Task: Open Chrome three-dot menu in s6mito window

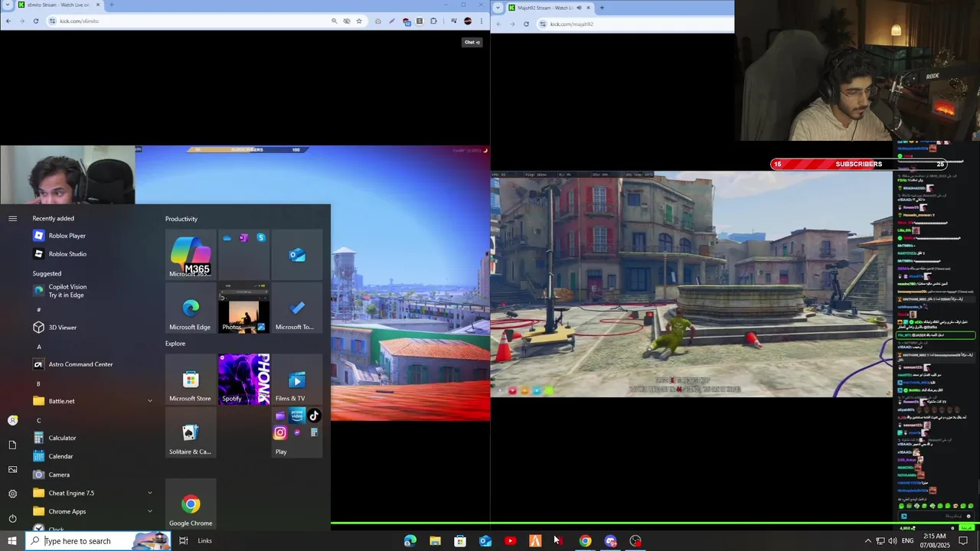Action: (481, 21)
